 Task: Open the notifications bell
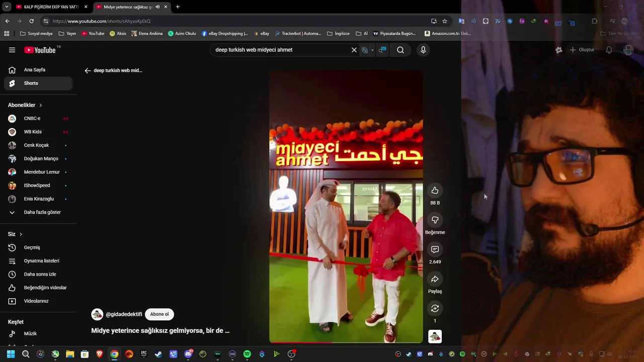point(609,50)
